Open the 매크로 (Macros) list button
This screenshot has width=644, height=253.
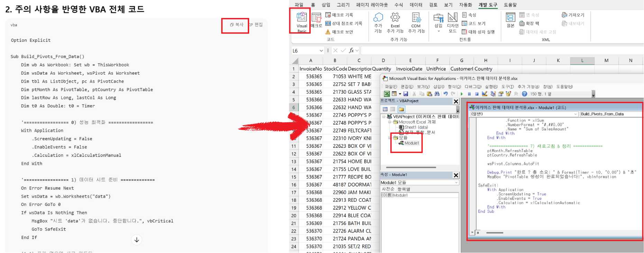click(x=316, y=21)
